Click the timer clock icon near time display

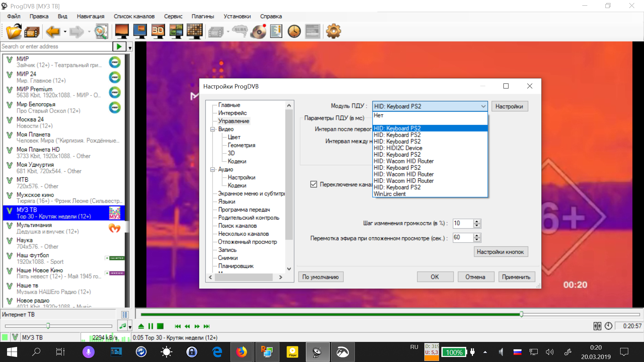[x=608, y=326]
